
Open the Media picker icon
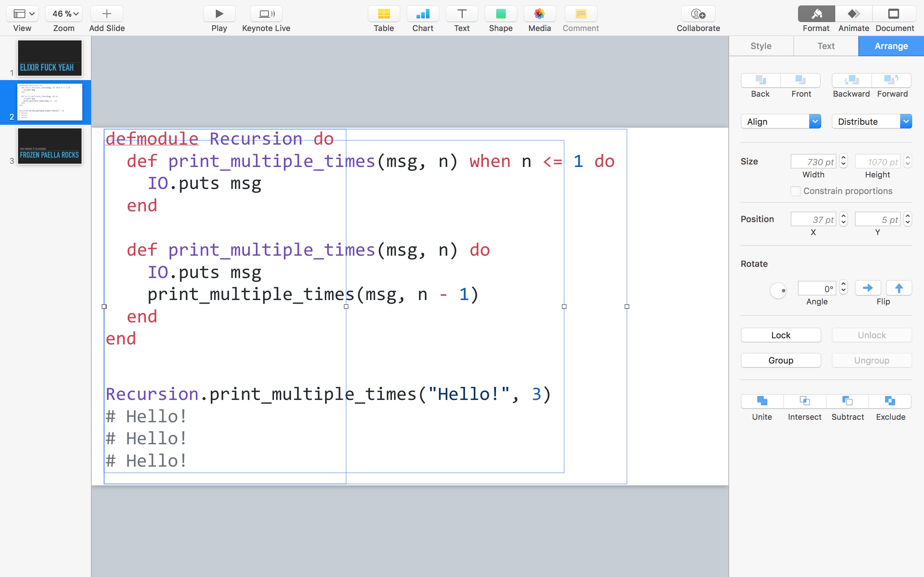click(539, 14)
